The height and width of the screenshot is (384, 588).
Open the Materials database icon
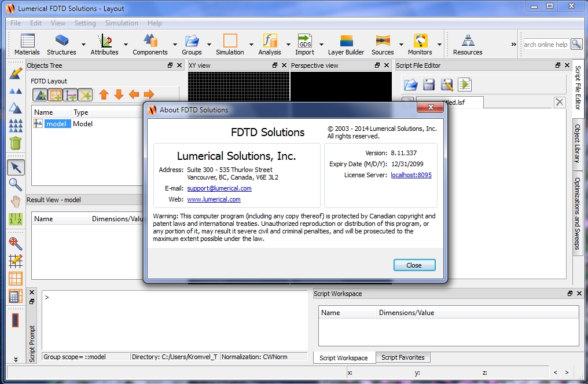27,41
